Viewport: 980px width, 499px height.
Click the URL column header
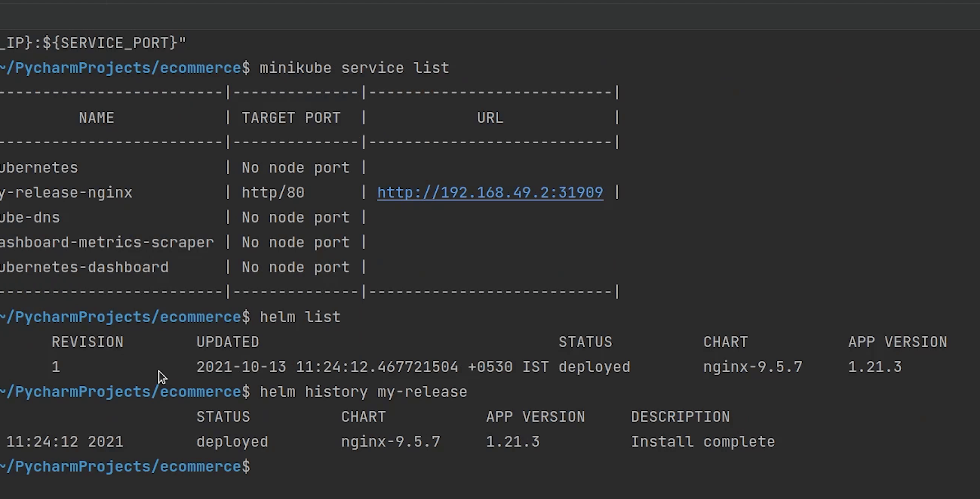tap(490, 118)
